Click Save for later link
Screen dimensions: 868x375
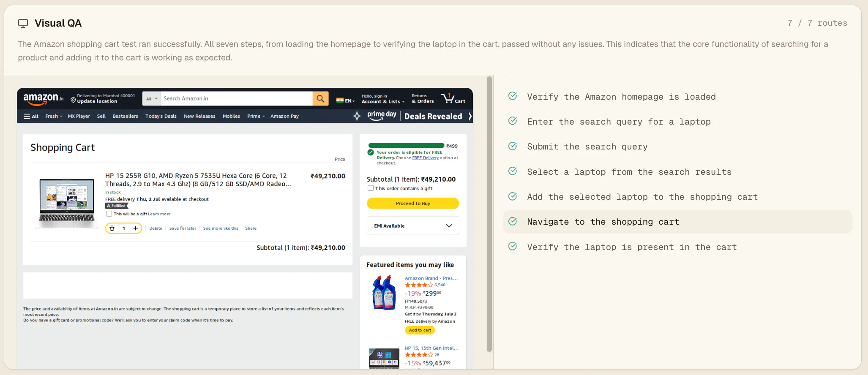183,228
